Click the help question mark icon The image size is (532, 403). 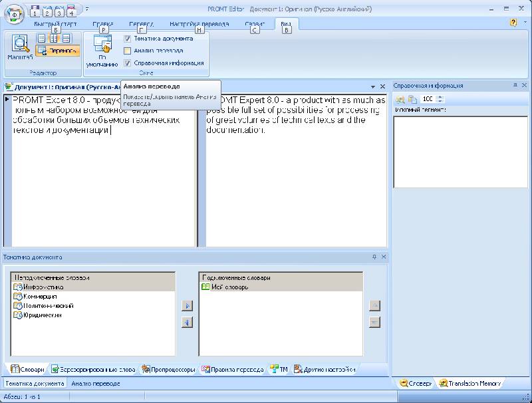point(513,23)
